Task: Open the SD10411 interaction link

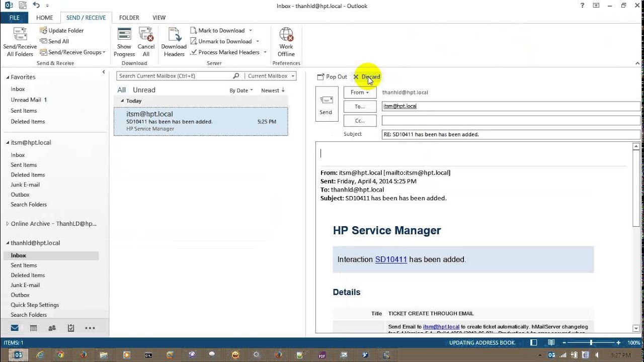Action: coord(391,259)
